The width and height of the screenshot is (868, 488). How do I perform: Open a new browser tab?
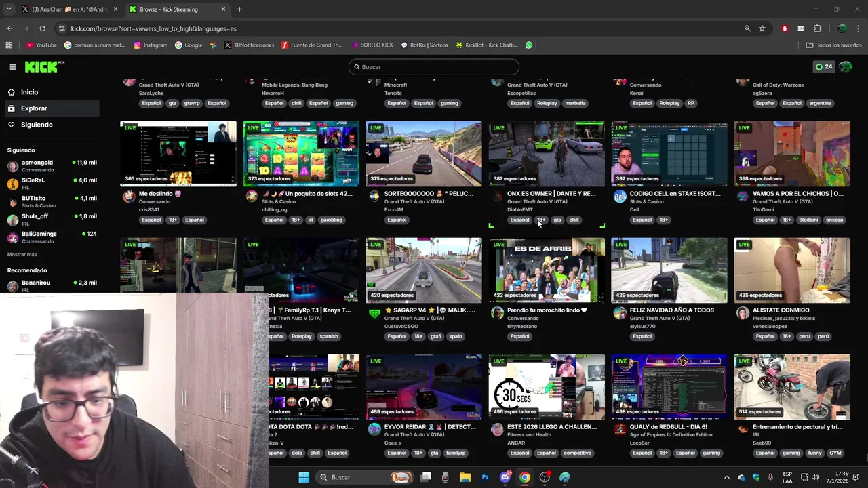click(x=239, y=9)
